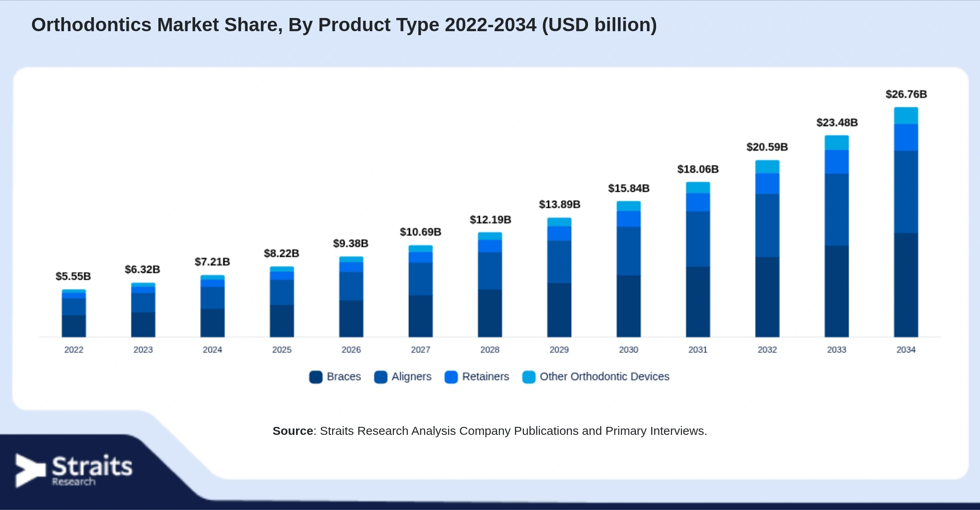Screen dimensions: 980x510
Task: Toggle the Other Orthodontic Devices legend label
Action: (604, 377)
